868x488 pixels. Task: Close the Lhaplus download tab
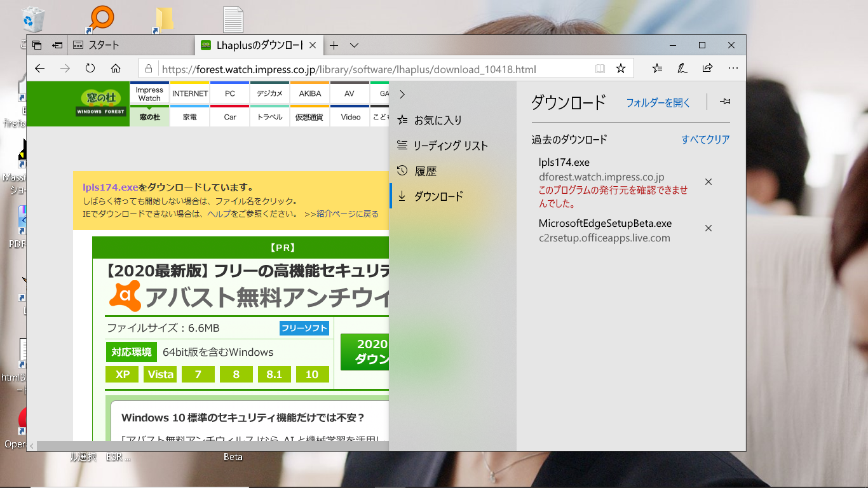pos(312,45)
